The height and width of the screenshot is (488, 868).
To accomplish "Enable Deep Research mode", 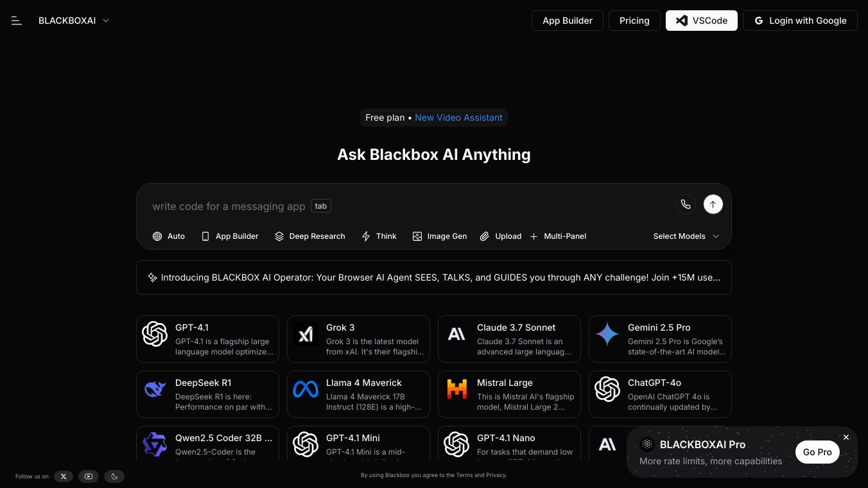I will pyautogui.click(x=310, y=236).
